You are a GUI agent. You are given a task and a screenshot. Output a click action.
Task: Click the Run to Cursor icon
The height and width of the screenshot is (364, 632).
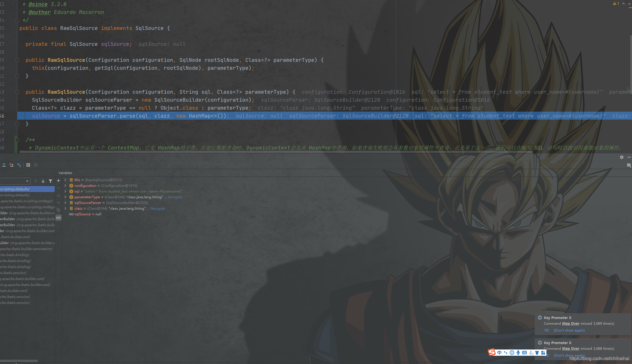coord(19,165)
